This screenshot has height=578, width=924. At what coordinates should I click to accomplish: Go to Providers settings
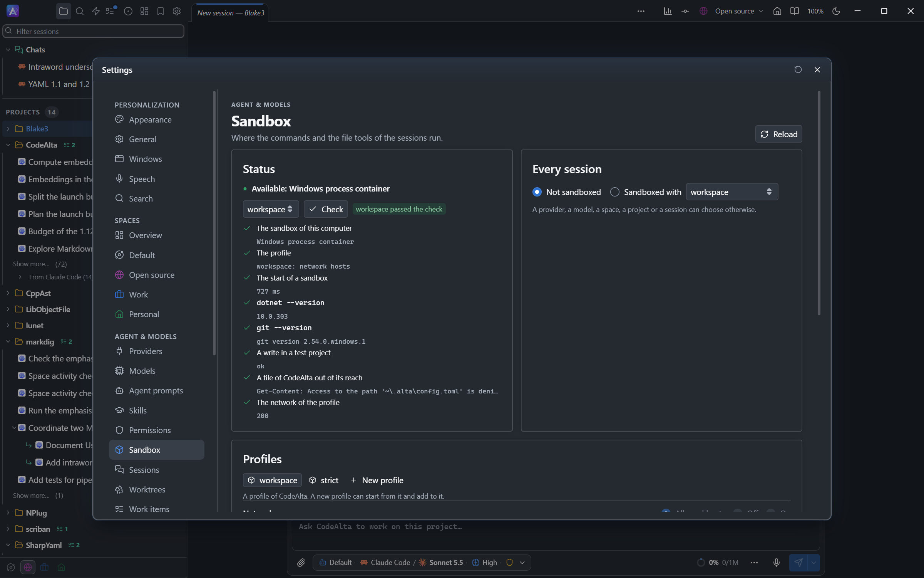(156, 351)
